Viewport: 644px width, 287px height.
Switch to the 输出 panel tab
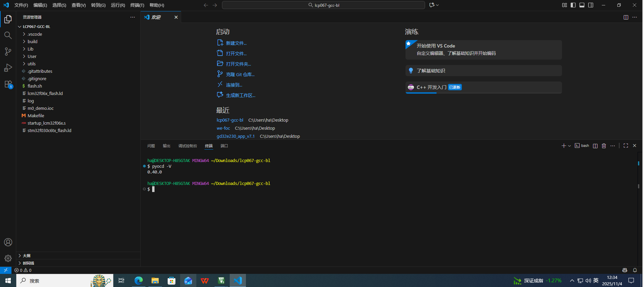[166, 146]
